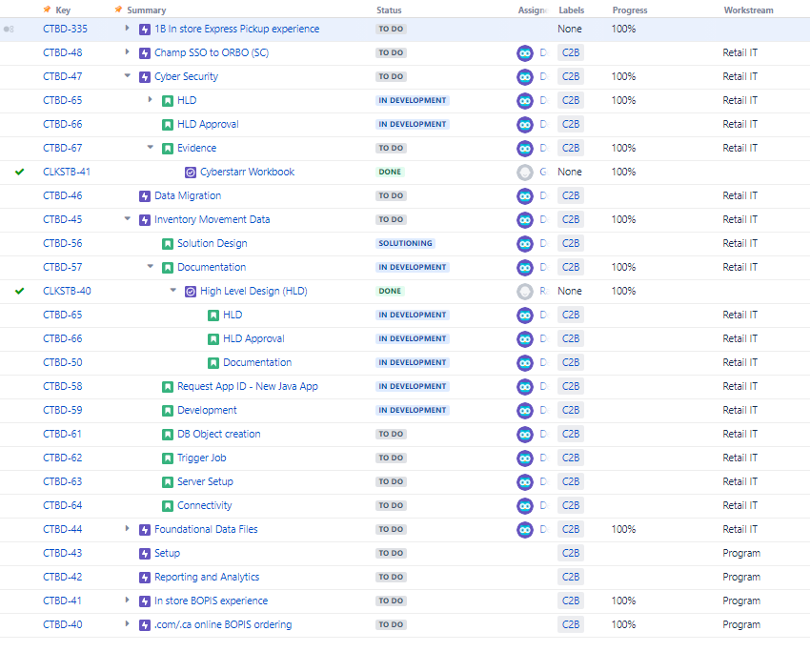810x672 pixels.
Task: Collapse Documentation story CTBD-57
Action: click(150, 266)
